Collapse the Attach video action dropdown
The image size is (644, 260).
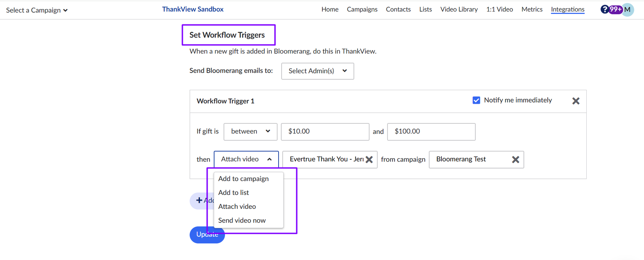pos(246,159)
